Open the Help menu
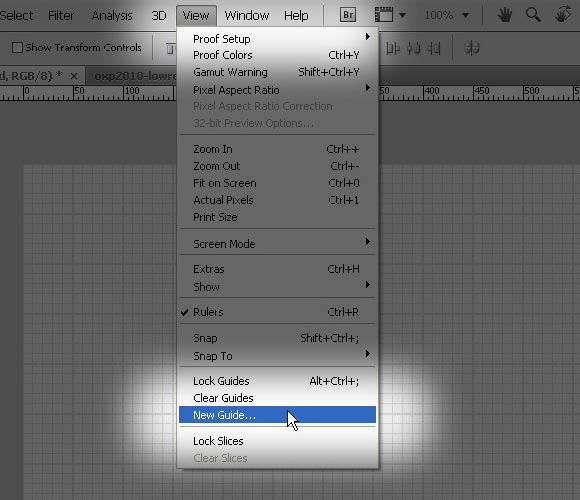 point(296,16)
